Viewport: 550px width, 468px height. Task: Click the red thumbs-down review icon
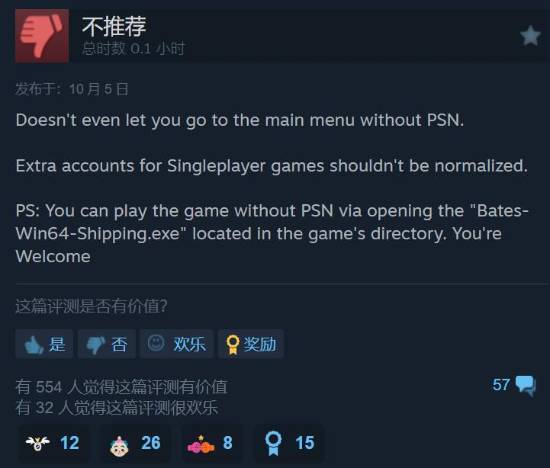click(42, 36)
